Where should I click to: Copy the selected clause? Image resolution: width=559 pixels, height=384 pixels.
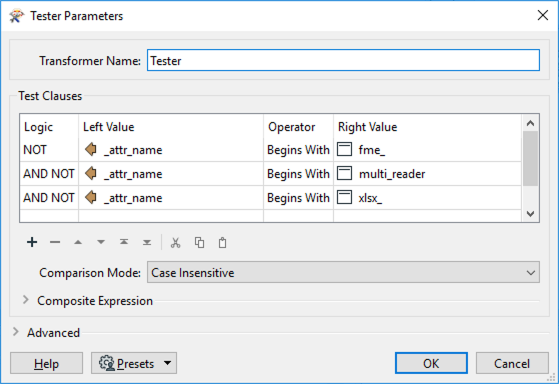tap(199, 242)
